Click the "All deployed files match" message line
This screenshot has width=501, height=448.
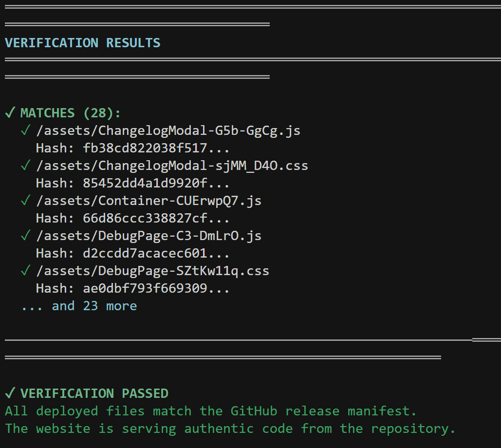coord(211,411)
